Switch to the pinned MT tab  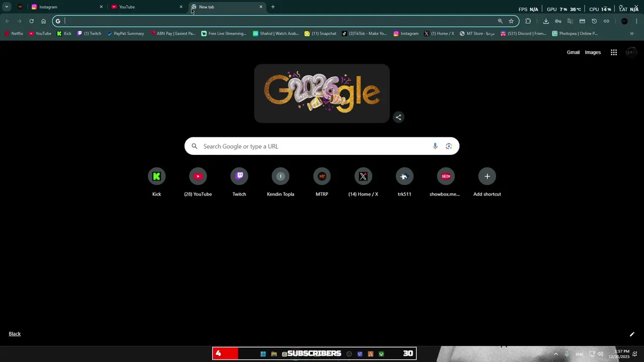point(20,7)
